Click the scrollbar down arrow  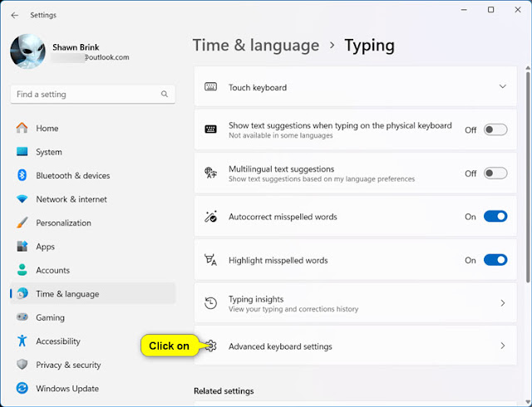click(x=528, y=402)
